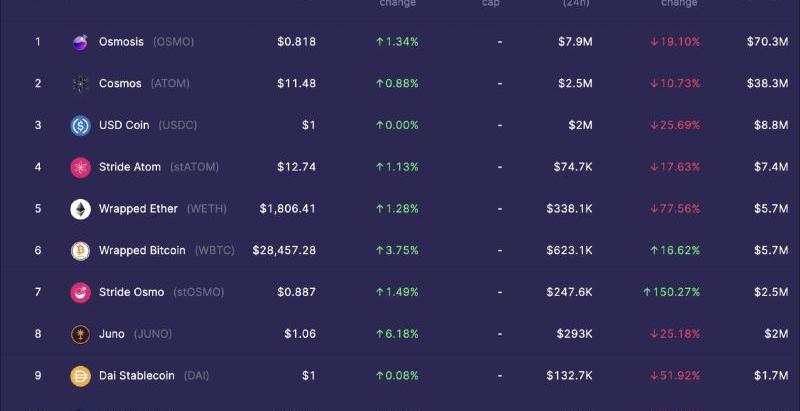
Task: Click the Osmosis token icon
Action: click(x=80, y=42)
